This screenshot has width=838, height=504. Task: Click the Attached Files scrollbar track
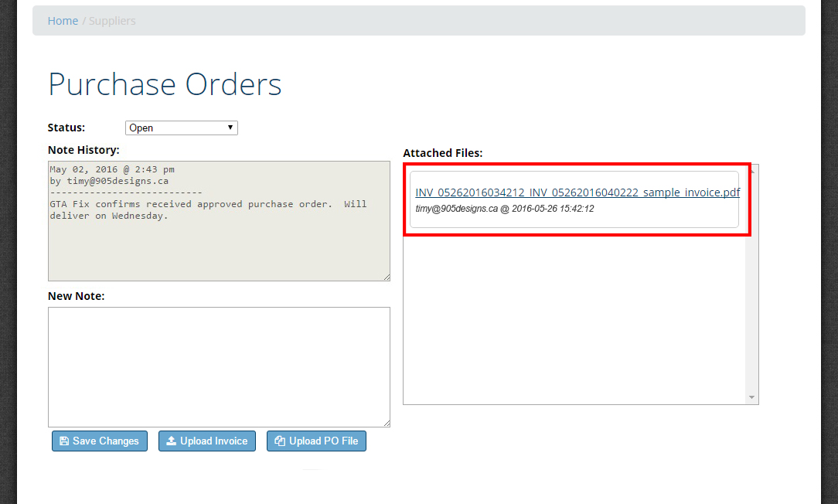point(751,309)
